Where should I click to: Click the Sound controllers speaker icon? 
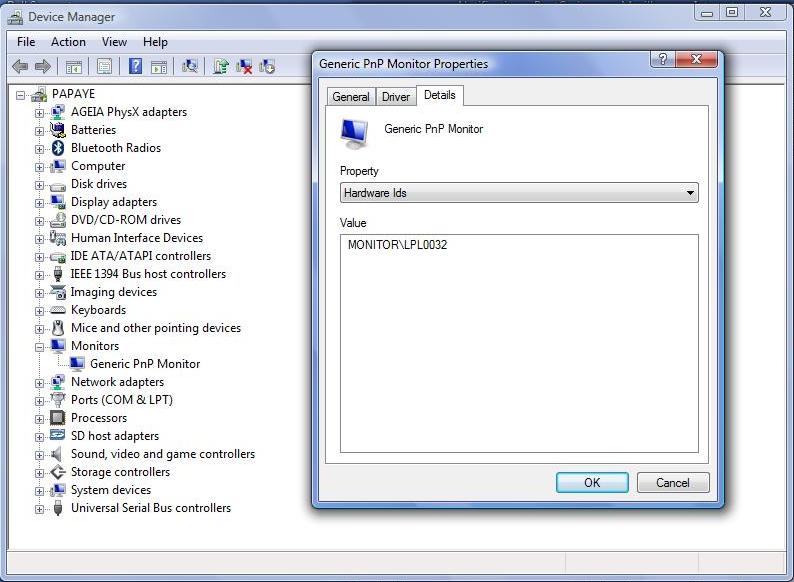(57, 454)
